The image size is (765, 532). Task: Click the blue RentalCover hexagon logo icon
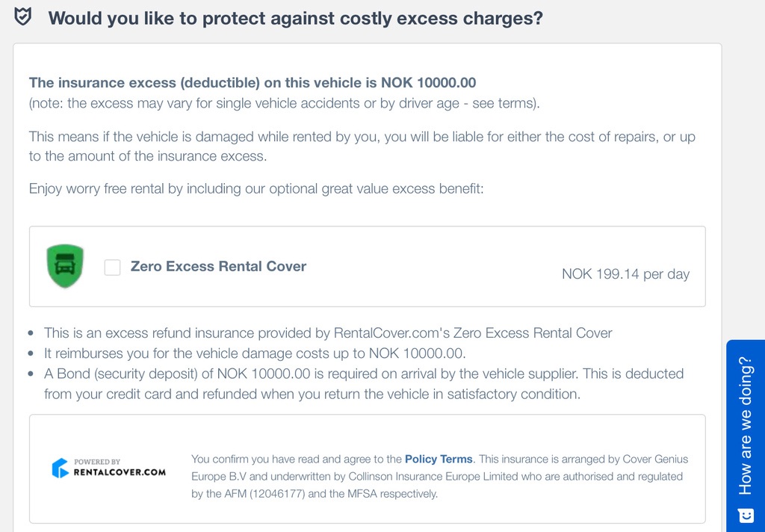tap(60, 468)
